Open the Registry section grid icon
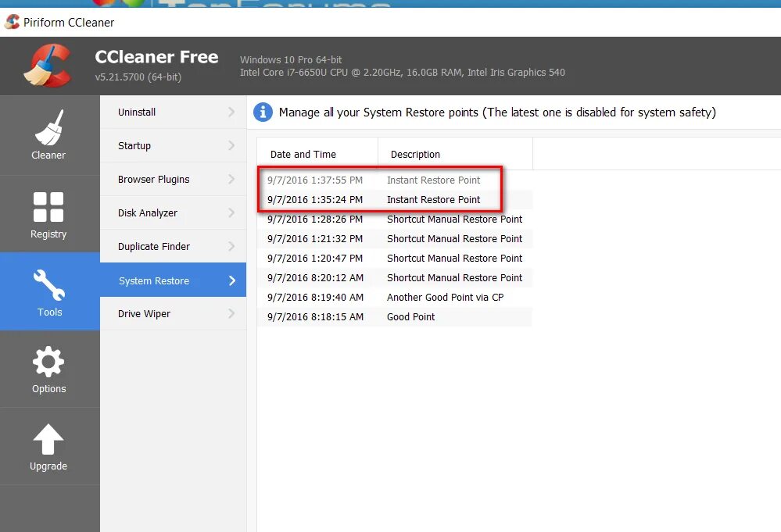The width and height of the screenshot is (781, 532). (x=48, y=206)
